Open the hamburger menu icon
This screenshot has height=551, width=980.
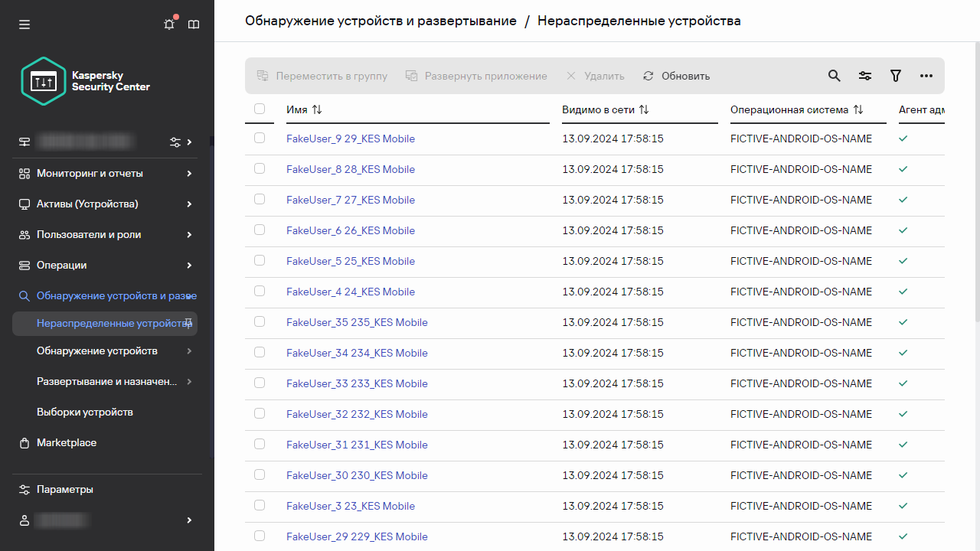[24, 24]
